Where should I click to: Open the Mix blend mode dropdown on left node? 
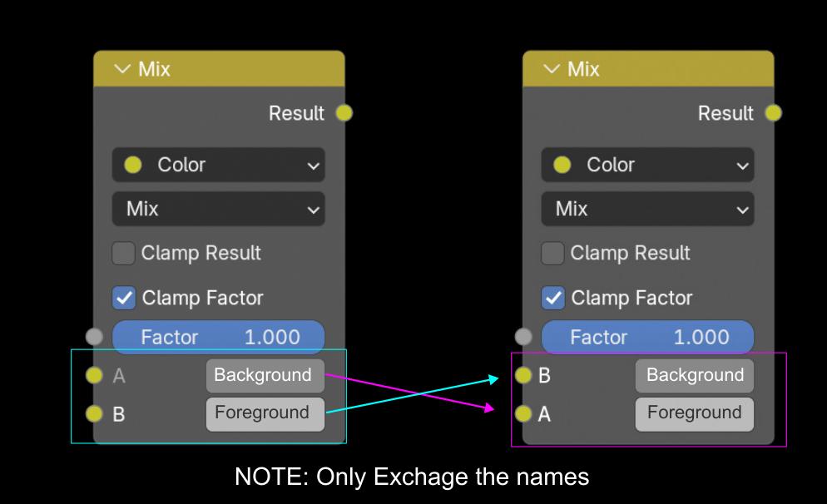click(218, 209)
